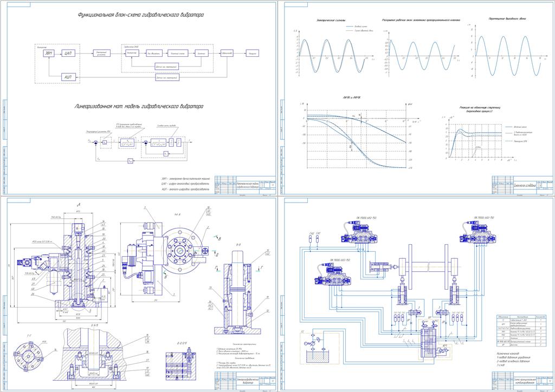Click the rightmost block of the functional diagram
Viewport: 555px width, 392px height.
tap(253, 53)
